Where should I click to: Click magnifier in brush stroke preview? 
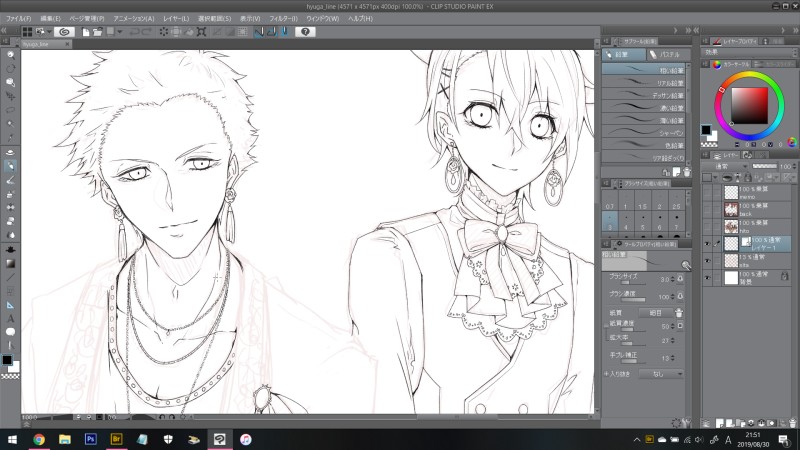[x=686, y=265]
